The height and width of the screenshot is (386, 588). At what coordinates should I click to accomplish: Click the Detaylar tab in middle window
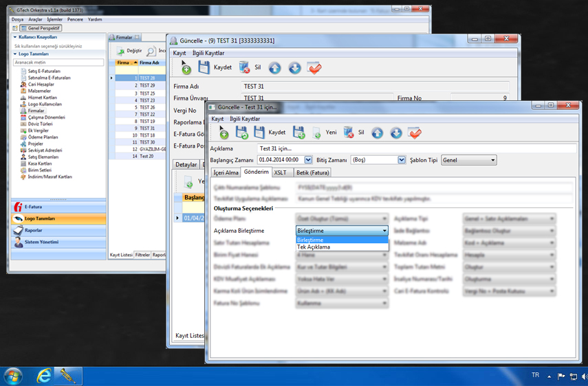(186, 164)
